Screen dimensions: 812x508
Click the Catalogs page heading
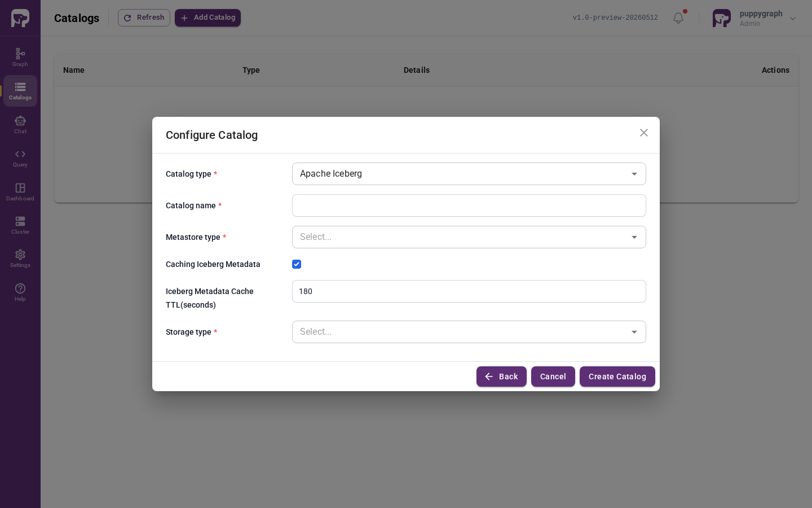77,18
